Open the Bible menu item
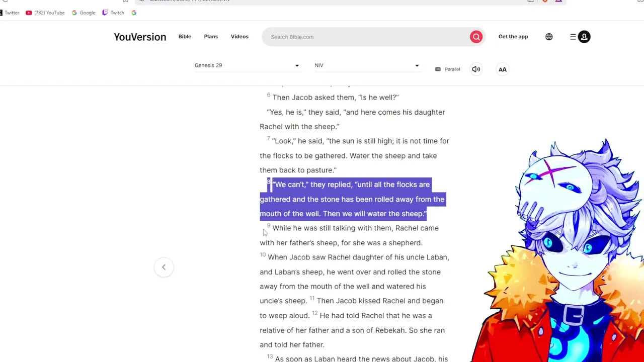This screenshot has height=362, width=644. tap(185, 37)
